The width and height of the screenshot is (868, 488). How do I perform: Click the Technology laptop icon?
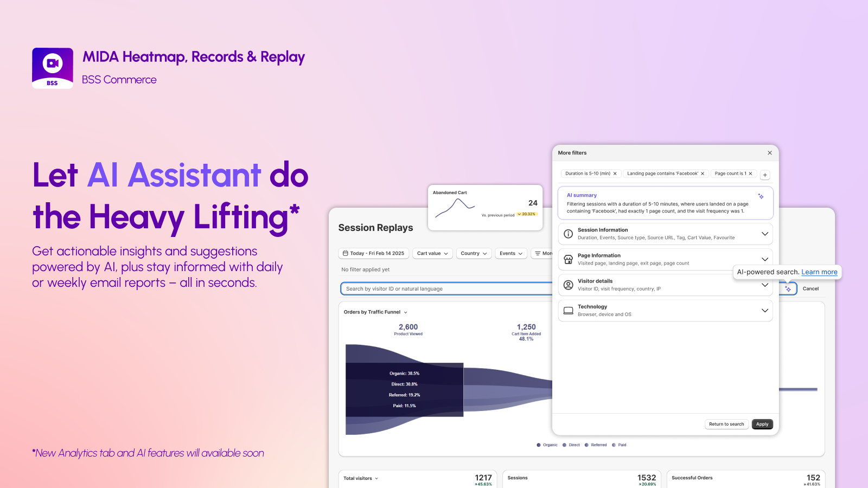coord(568,311)
